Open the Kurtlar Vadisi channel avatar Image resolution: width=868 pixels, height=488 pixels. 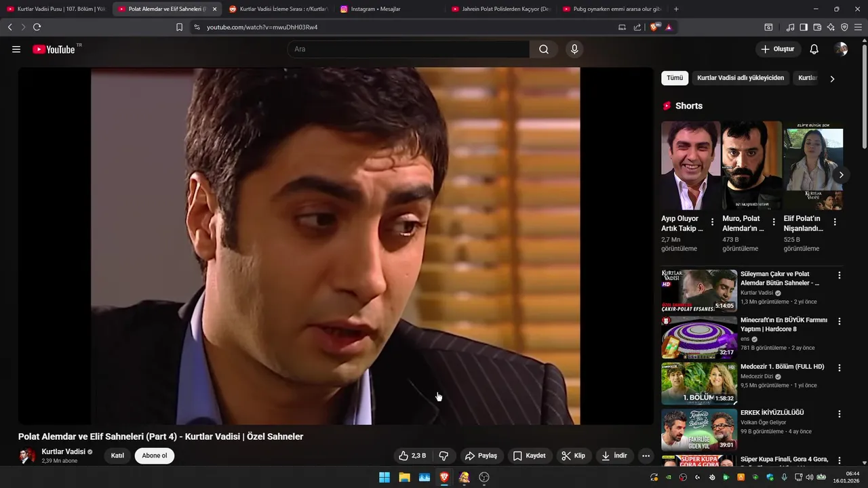coord(27,455)
